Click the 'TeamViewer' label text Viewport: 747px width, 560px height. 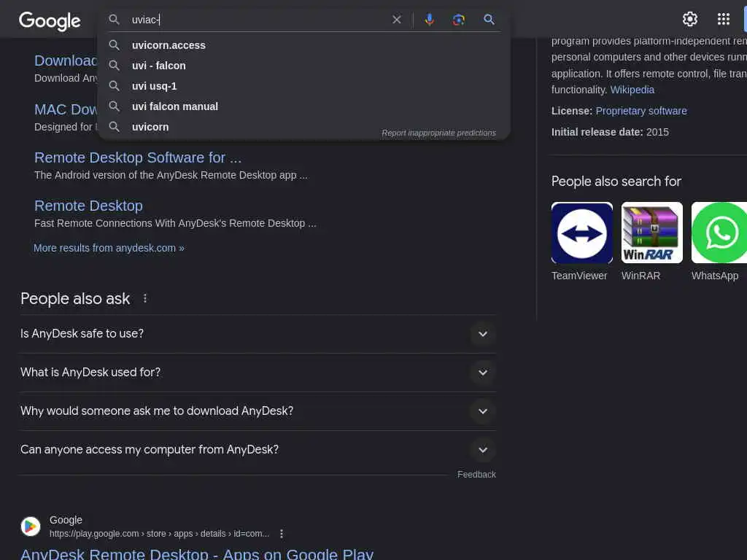579,276
